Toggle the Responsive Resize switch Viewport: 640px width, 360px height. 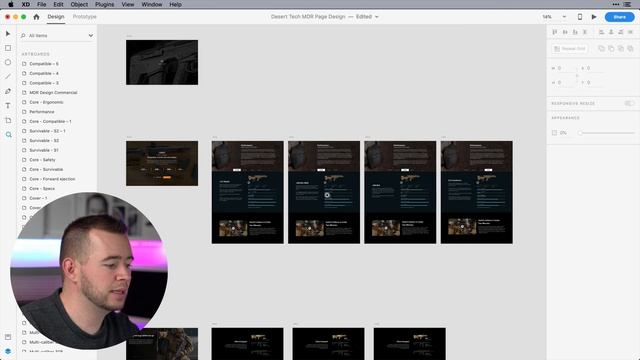pyautogui.click(x=629, y=103)
